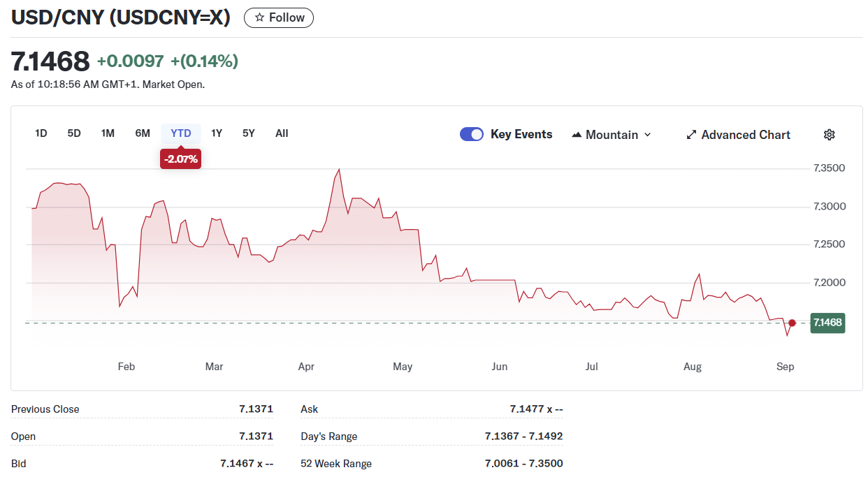Select the 5D time range
This screenshot has width=868, height=484.
74,133
